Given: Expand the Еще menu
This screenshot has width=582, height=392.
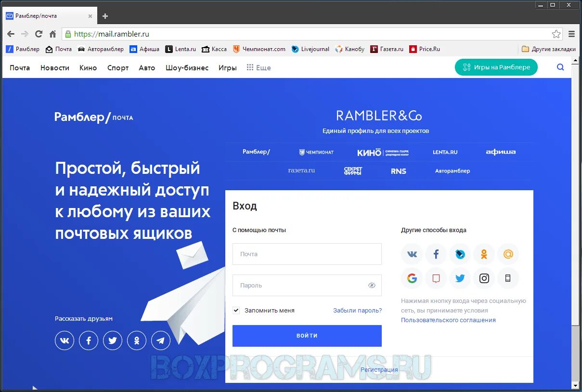Looking at the screenshot, I should pyautogui.click(x=259, y=68).
